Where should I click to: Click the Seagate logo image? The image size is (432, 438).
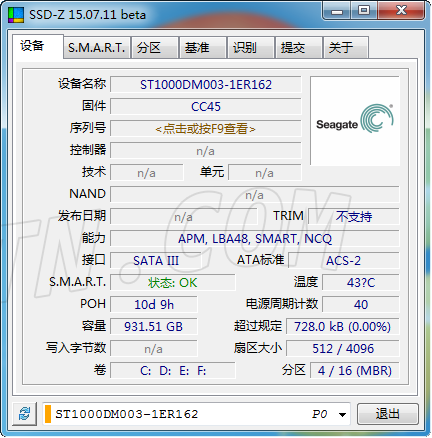click(355, 121)
